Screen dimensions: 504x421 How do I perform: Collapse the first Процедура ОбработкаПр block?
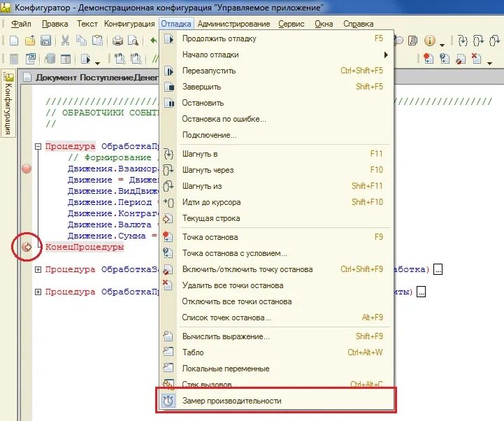pyautogui.click(x=38, y=146)
